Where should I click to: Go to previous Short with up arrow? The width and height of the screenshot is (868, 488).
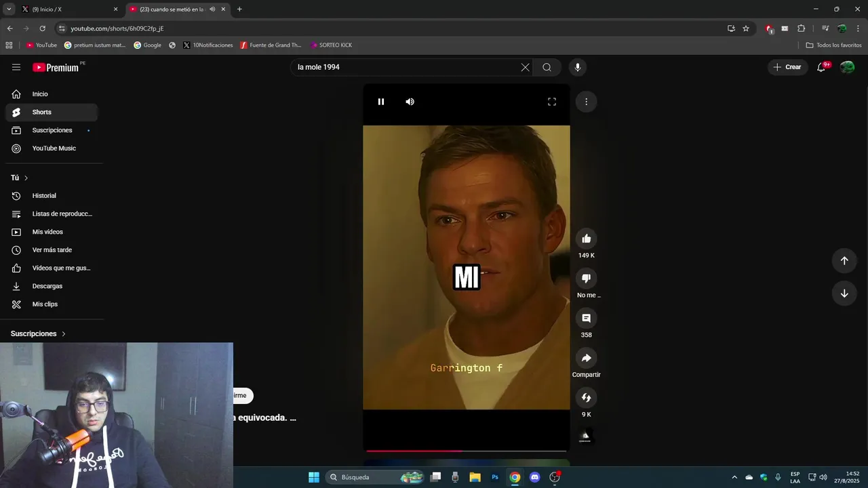point(844,261)
